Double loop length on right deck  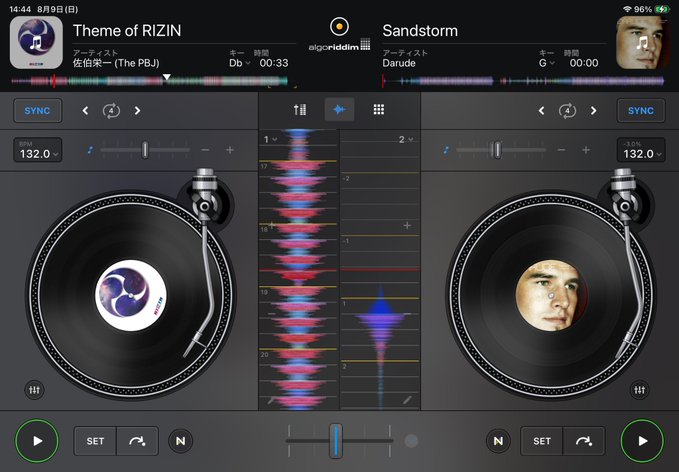[593, 111]
